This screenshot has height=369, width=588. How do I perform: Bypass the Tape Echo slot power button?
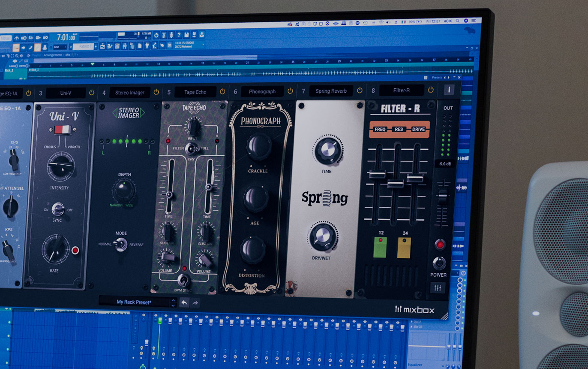tap(222, 92)
